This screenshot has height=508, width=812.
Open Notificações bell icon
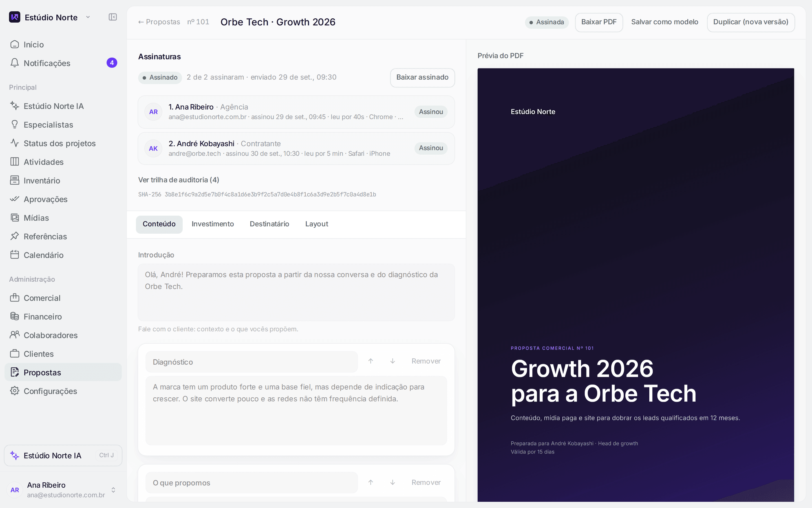coord(14,63)
